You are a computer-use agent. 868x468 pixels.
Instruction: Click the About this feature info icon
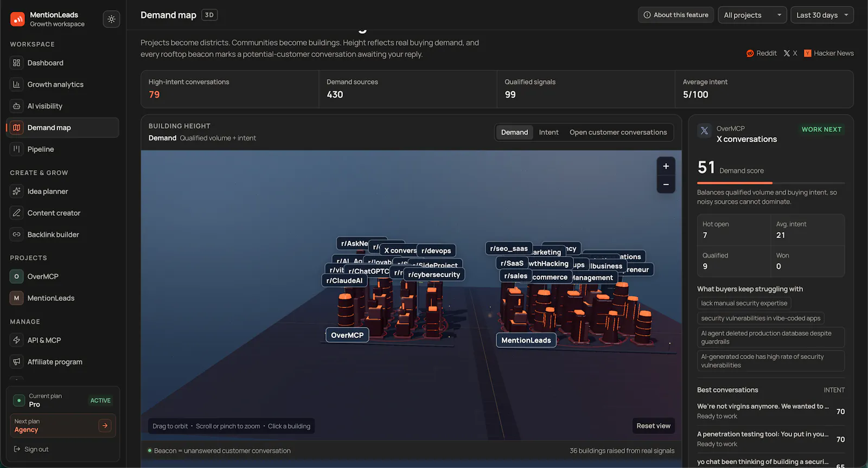coord(647,15)
